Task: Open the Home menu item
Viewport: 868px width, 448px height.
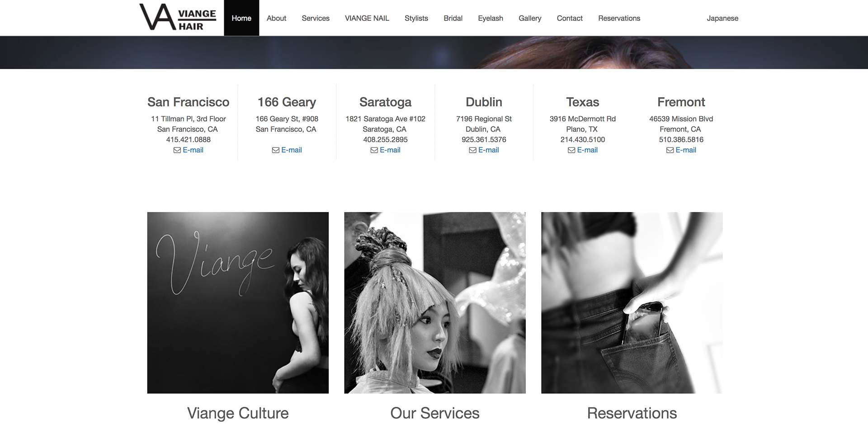Action: [241, 18]
